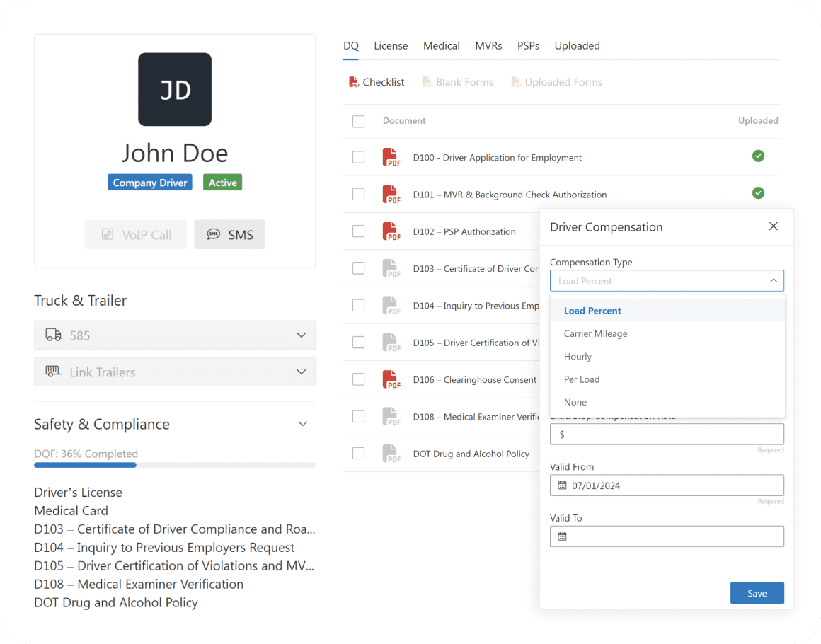The width and height of the screenshot is (821, 644).
Task: Check the D104 Inquiry checkbox
Action: pos(358,305)
